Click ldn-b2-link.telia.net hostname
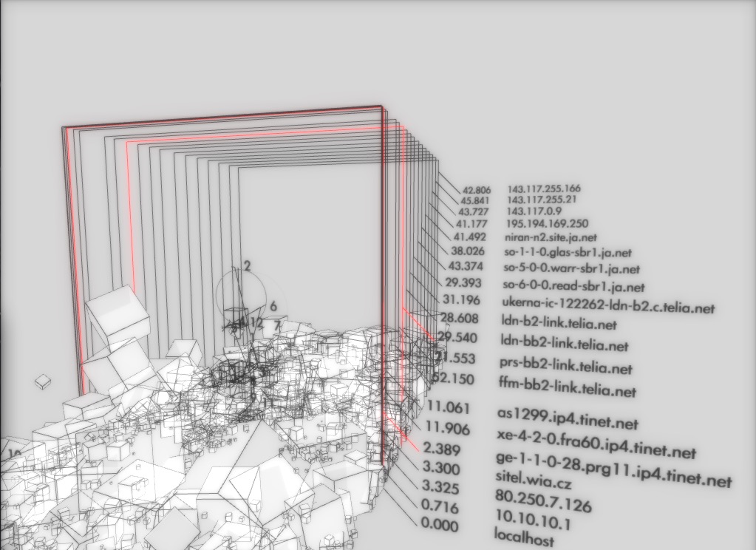The height and width of the screenshot is (550, 756). [x=559, y=322]
